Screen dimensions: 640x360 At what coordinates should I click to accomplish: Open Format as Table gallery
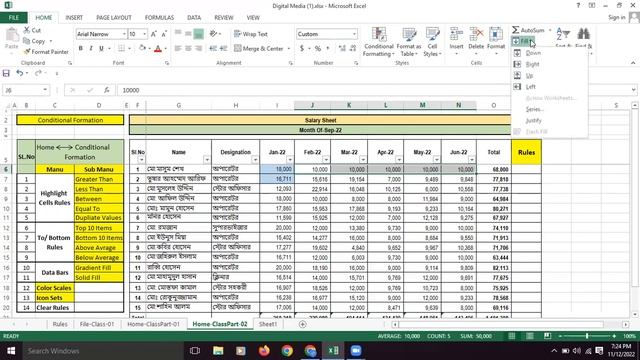pyautogui.click(x=409, y=42)
